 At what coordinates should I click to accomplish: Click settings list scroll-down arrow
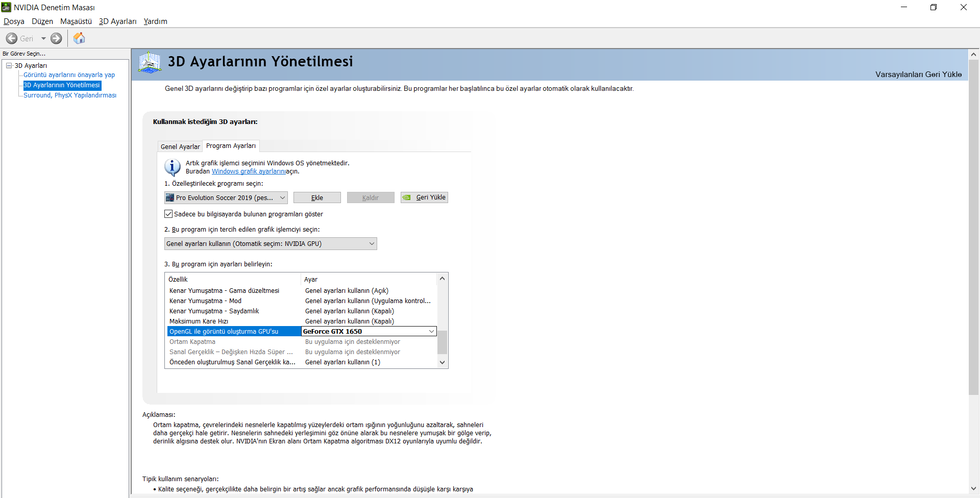(443, 362)
